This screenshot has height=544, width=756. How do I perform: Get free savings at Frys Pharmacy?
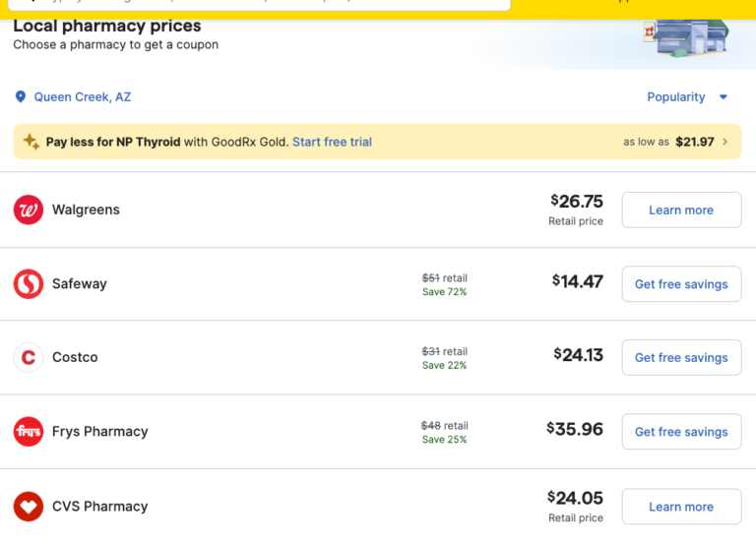pyautogui.click(x=681, y=432)
